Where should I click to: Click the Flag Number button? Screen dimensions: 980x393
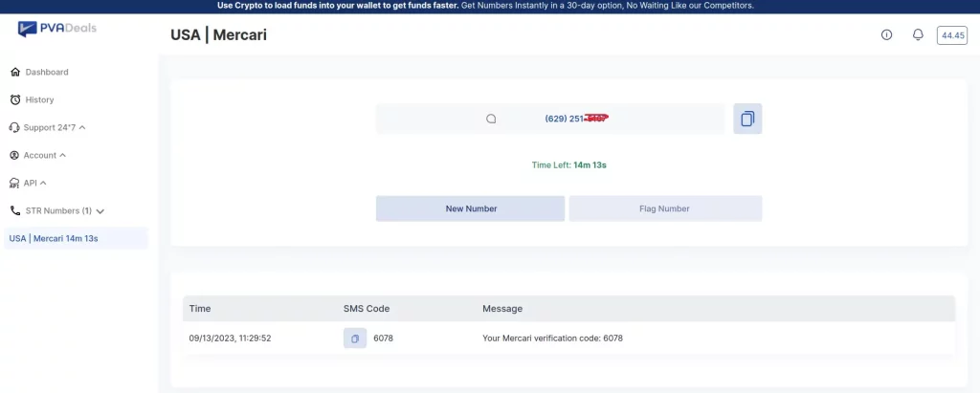(x=665, y=208)
